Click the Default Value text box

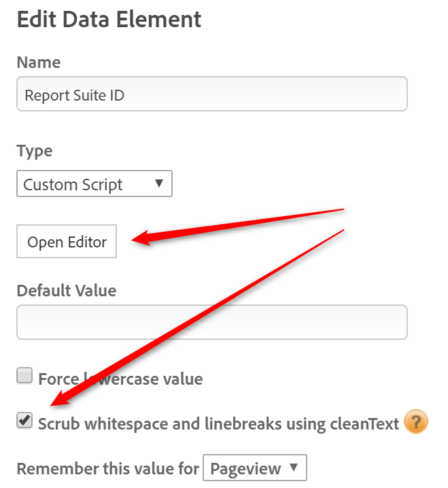click(x=211, y=322)
